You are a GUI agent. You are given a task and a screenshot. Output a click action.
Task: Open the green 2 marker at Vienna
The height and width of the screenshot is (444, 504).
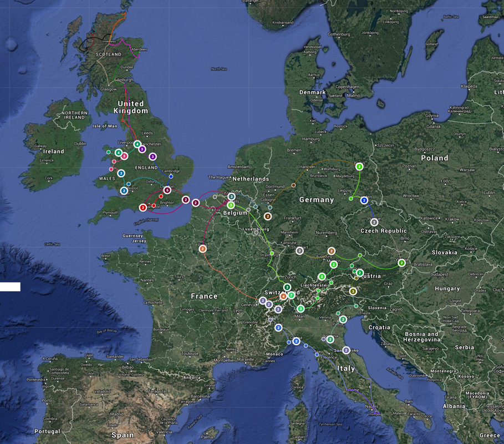click(401, 263)
